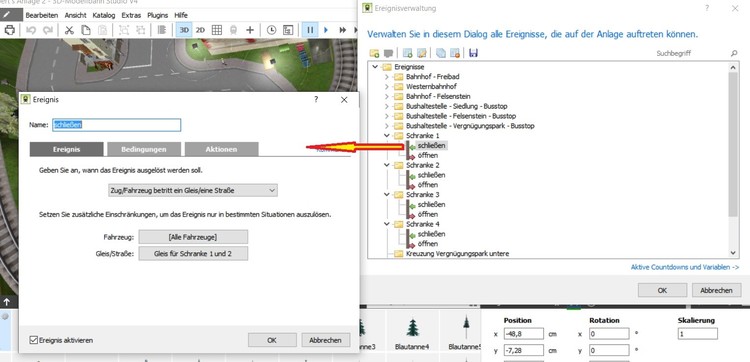Cut selection with the scissors icon
Image resolution: width=750 pixels, height=362 pixels.
pyautogui.click(x=69, y=30)
